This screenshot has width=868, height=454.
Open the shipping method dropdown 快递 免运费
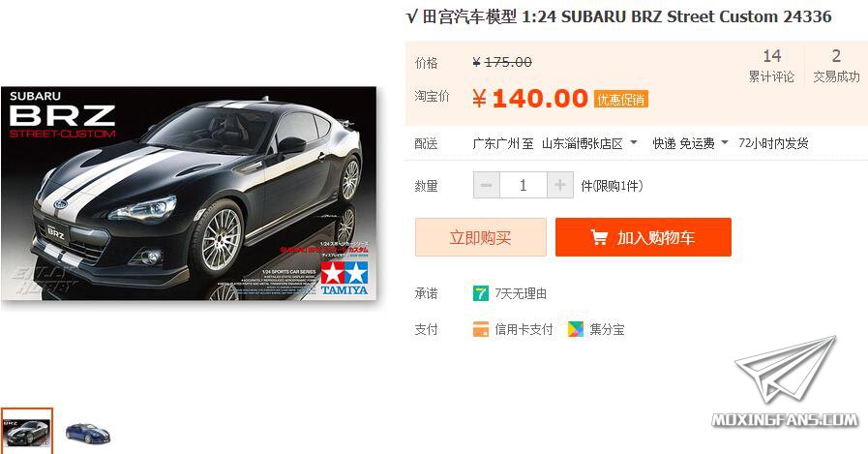point(690,143)
